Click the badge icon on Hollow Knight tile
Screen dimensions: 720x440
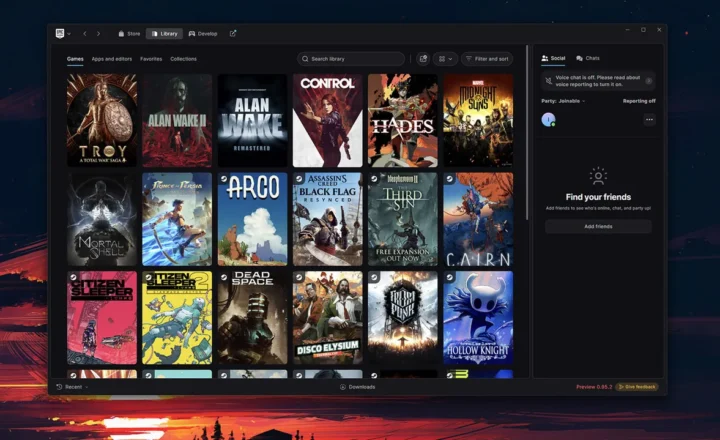point(450,277)
